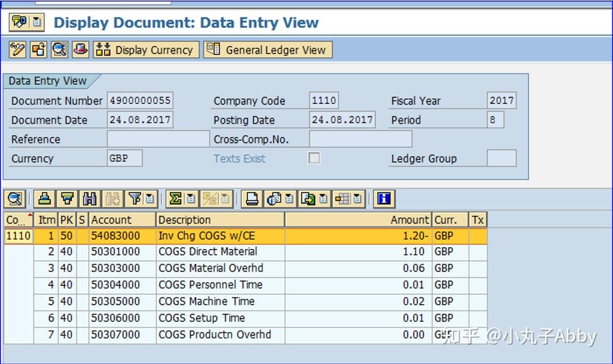Open the Export dropdown in list toolbar
Viewport: 613px width, 364px height.
click(x=323, y=199)
